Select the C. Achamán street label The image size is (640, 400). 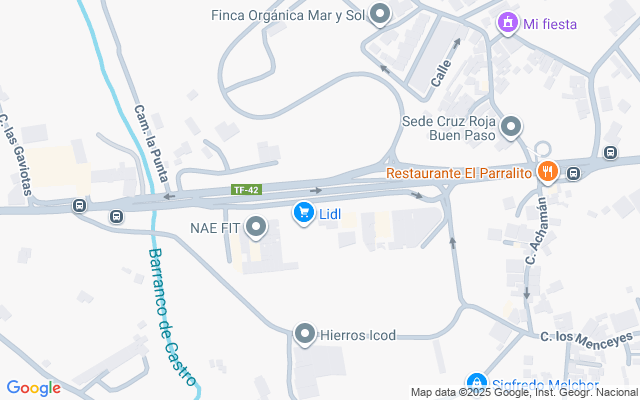coord(536,231)
